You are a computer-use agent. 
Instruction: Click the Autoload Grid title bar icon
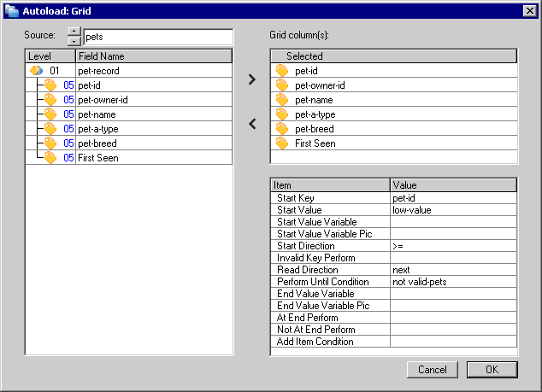pos(12,11)
